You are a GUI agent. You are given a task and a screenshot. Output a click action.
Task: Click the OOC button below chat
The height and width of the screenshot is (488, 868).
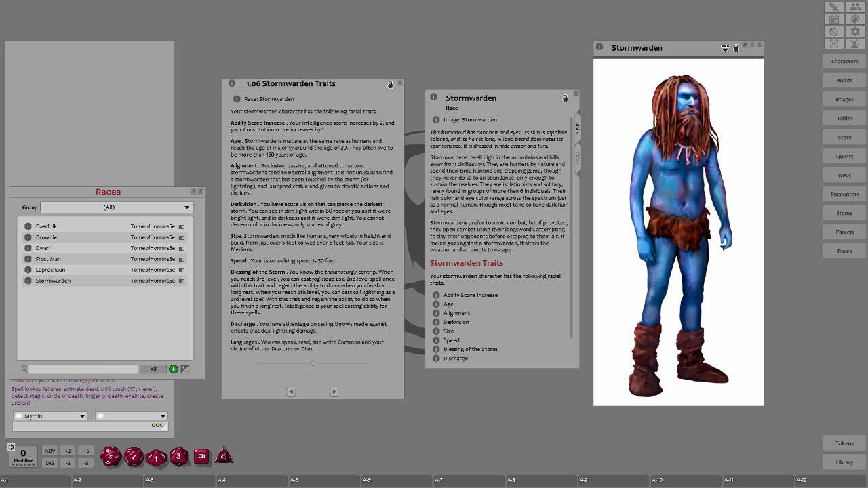tap(157, 426)
